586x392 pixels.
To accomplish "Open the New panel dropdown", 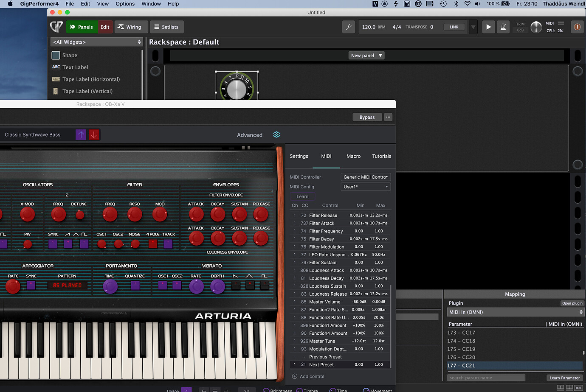I will tap(366, 56).
